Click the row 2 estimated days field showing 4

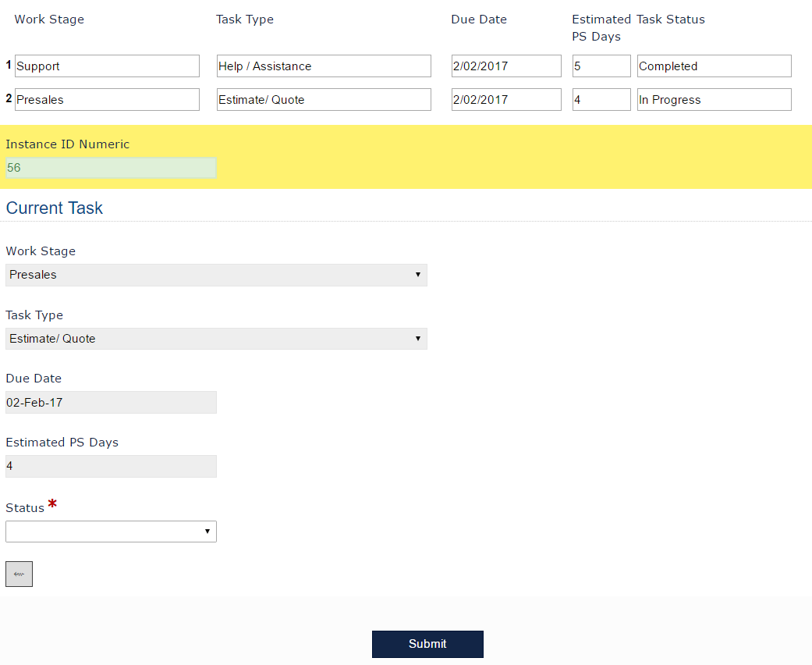click(601, 100)
